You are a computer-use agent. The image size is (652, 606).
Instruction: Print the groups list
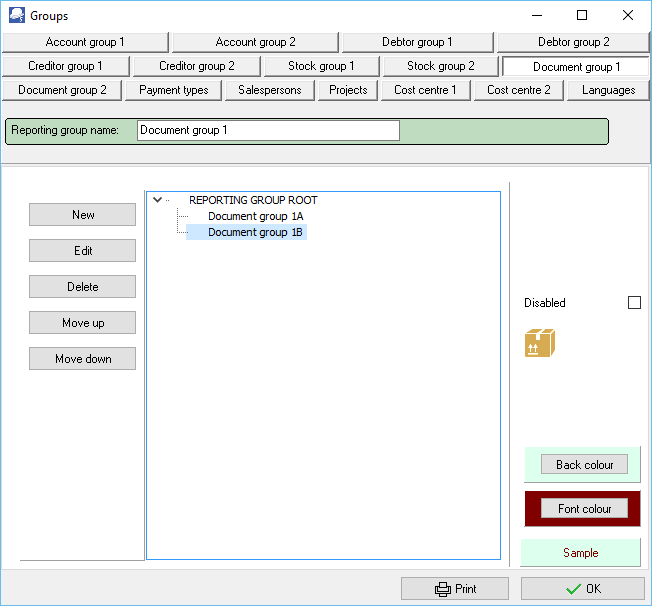click(x=455, y=589)
